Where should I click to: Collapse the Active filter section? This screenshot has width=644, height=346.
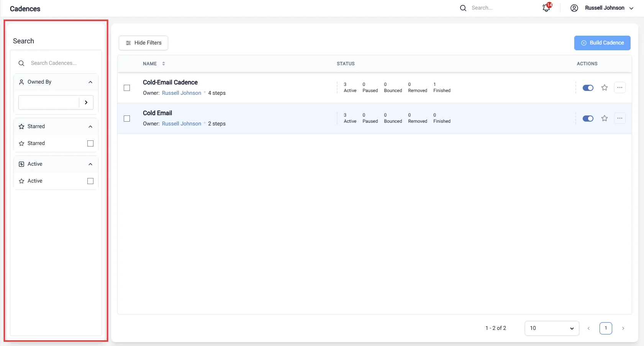click(x=90, y=164)
